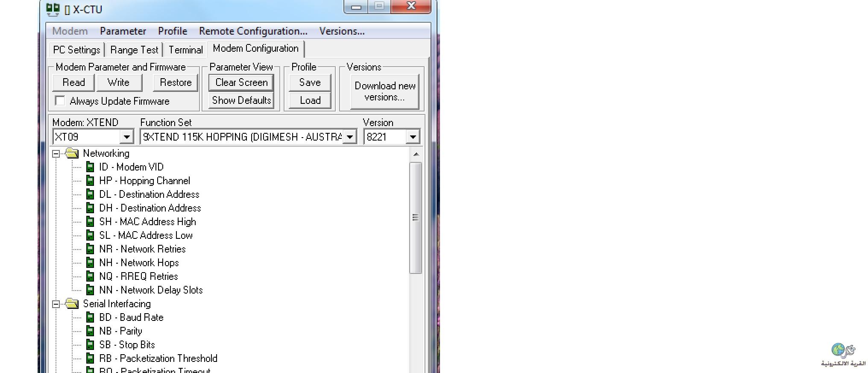Minimize the X-CTU window
The image size is (868, 373).
[x=356, y=6]
